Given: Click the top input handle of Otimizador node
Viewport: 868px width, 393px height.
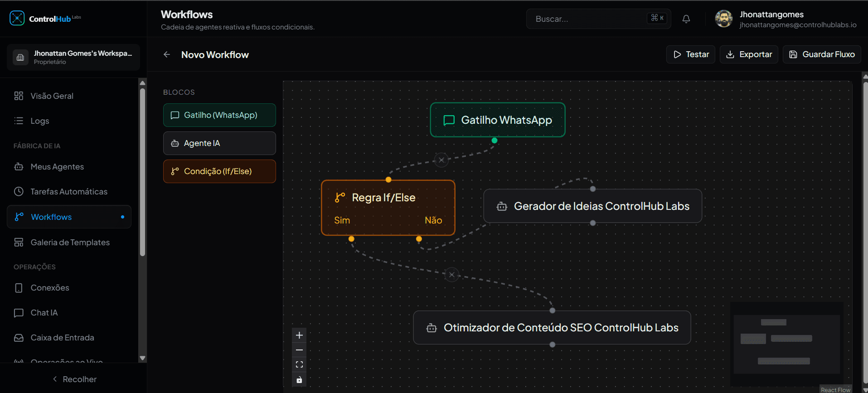Looking at the screenshot, I should tap(553, 311).
